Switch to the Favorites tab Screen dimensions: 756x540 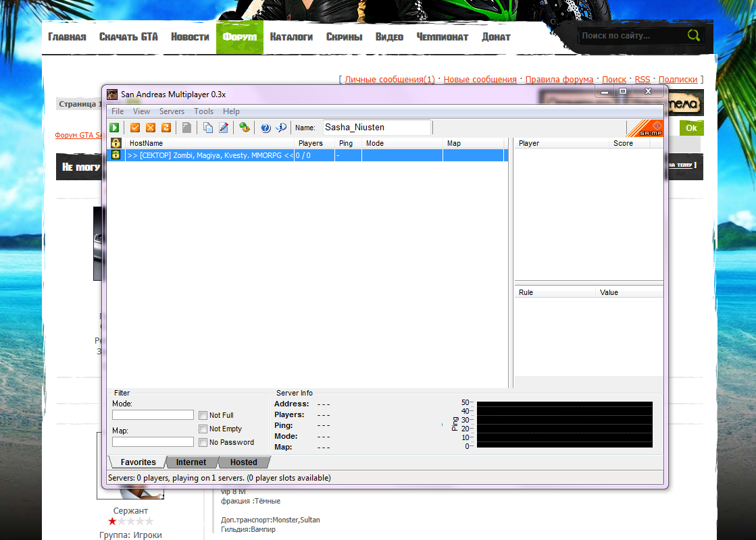tap(138, 462)
